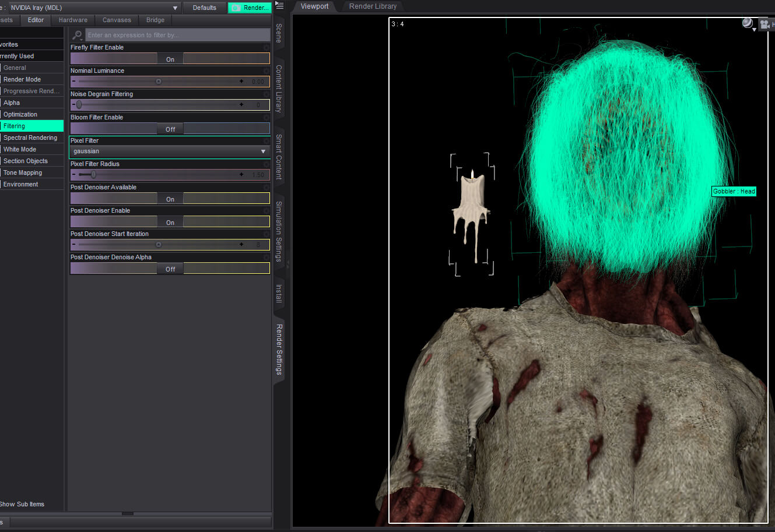This screenshot has width=775, height=532.
Task: Toggle Post Denoiser Enable switch
Action: pyautogui.click(x=170, y=222)
